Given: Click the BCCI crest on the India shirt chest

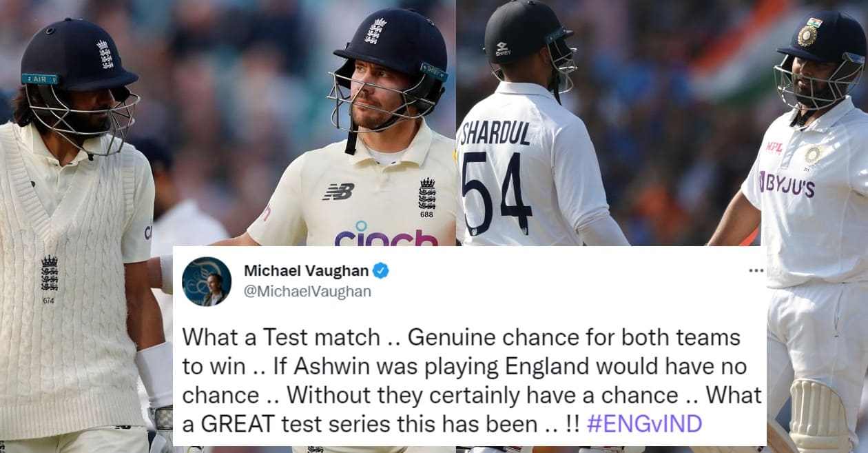Looking at the screenshot, I should pos(814,155).
